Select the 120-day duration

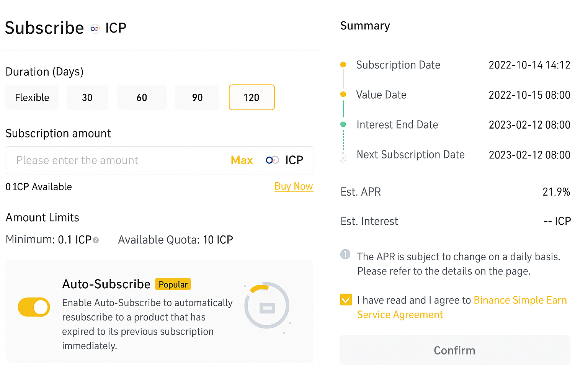[x=252, y=97]
